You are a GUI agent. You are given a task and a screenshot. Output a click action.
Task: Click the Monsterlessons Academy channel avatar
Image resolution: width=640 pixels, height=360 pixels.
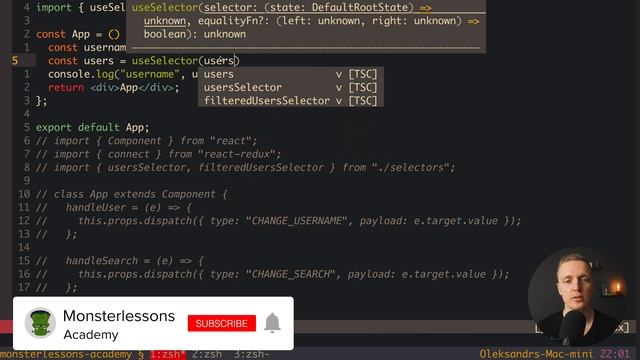coord(40,323)
